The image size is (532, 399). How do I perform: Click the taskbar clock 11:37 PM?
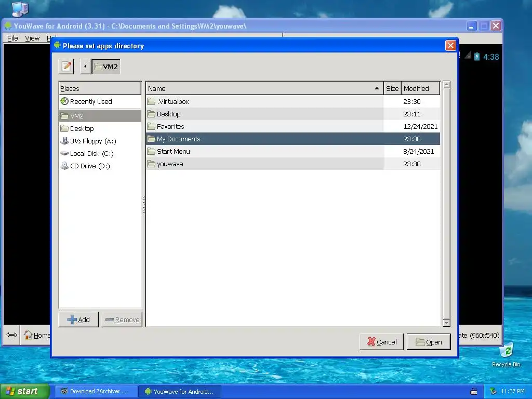[513, 391]
